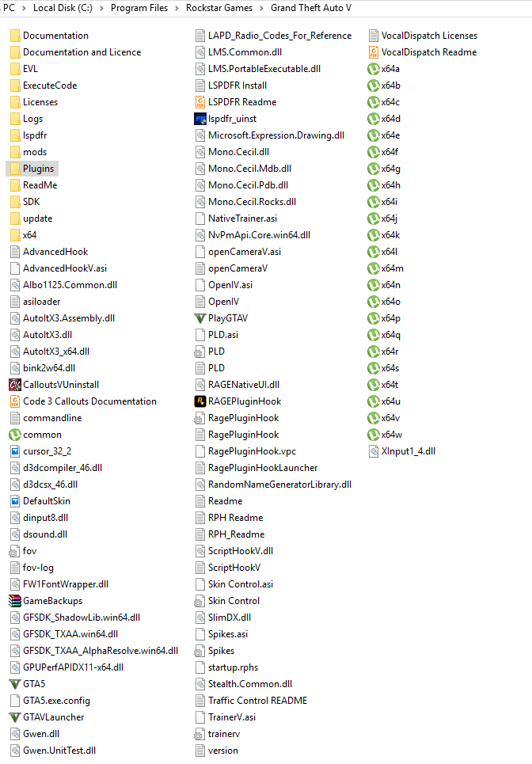Select dinput8.dll file
The image size is (532, 764).
click(39, 518)
